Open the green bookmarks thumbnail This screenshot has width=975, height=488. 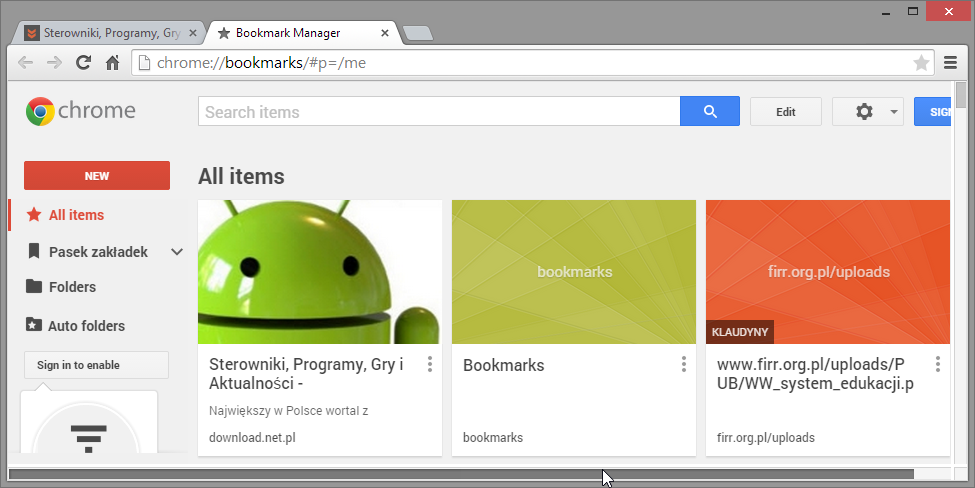click(574, 272)
